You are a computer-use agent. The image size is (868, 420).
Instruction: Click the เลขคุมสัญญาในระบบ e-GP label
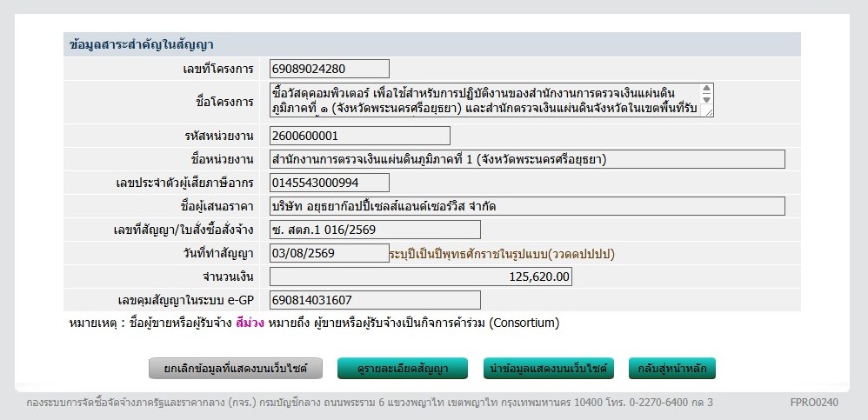(x=186, y=301)
